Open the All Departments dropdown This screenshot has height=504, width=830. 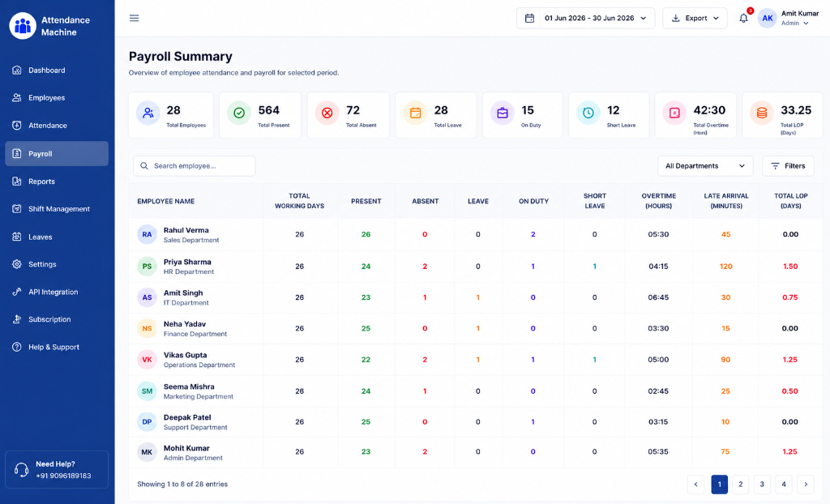pyautogui.click(x=704, y=166)
